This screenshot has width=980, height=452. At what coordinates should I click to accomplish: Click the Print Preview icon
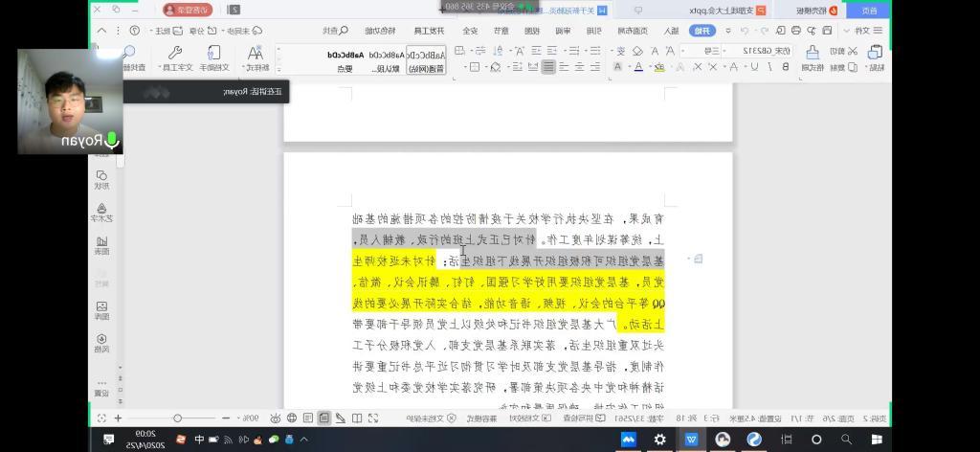pos(781,31)
